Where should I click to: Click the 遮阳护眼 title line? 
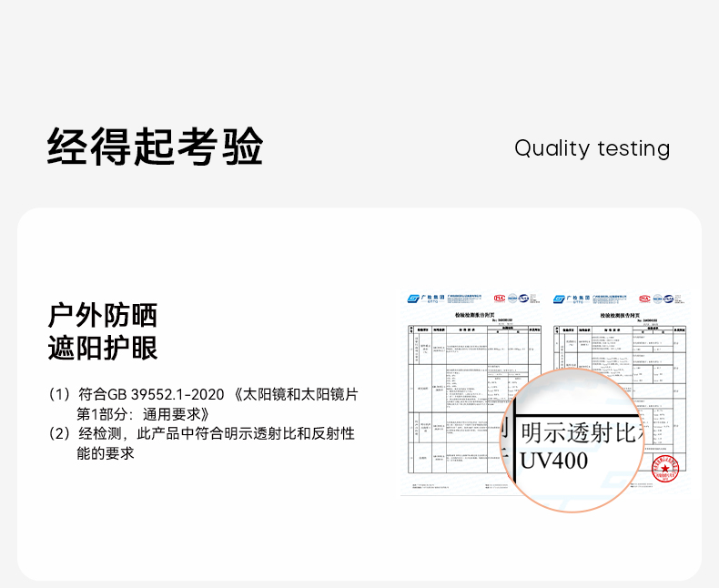pyautogui.click(x=103, y=348)
